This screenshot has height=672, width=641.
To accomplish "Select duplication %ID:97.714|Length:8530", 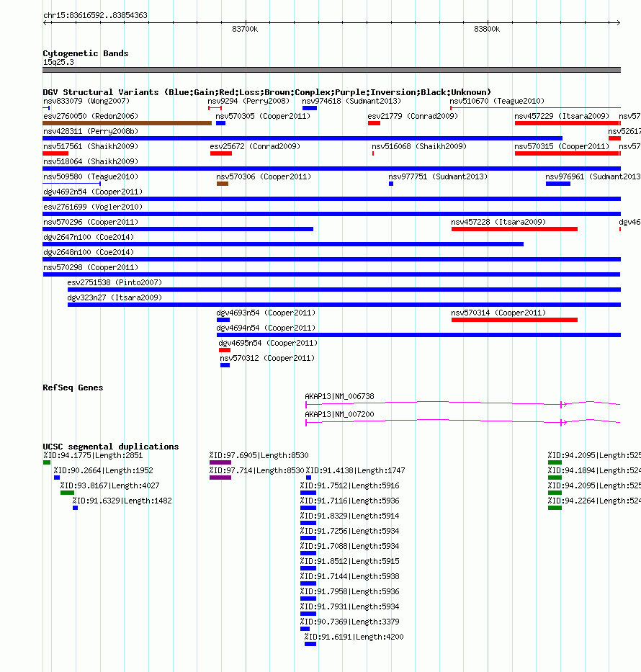I will point(256,470).
